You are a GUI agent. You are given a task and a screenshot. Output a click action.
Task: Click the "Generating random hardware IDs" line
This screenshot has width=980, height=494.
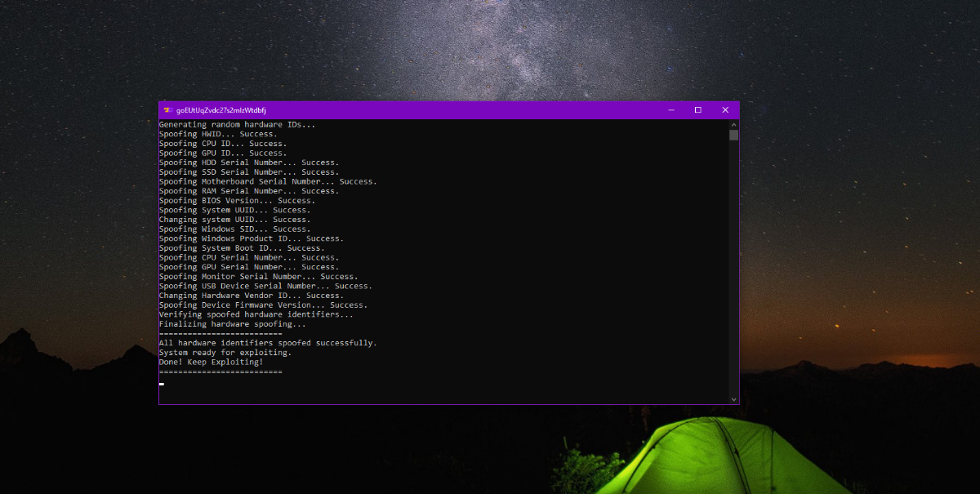(237, 125)
